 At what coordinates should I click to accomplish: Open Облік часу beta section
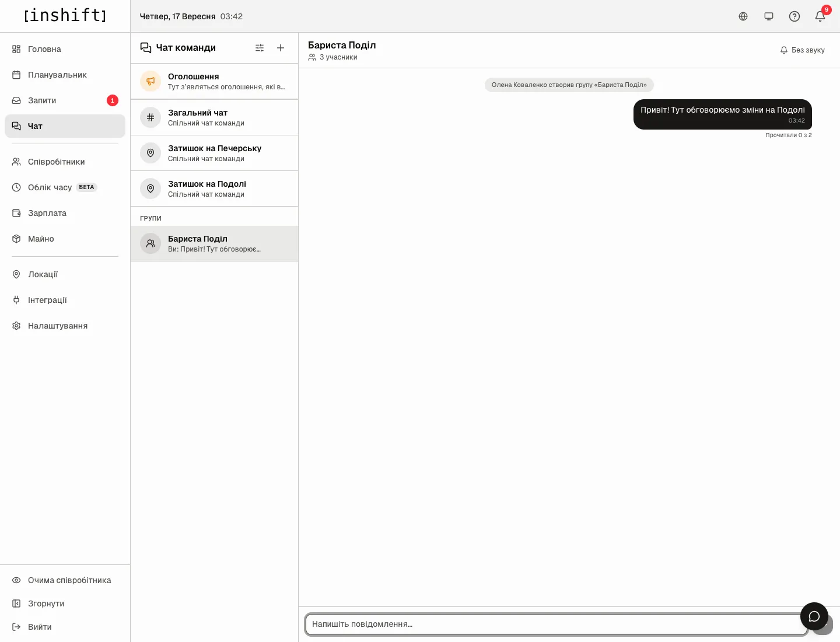pyautogui.click(x=65, y=187)
